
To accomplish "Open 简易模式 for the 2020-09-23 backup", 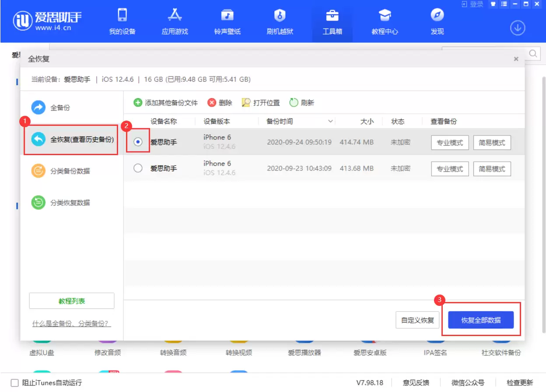I will pyautogui.click(x=492, y=168).
